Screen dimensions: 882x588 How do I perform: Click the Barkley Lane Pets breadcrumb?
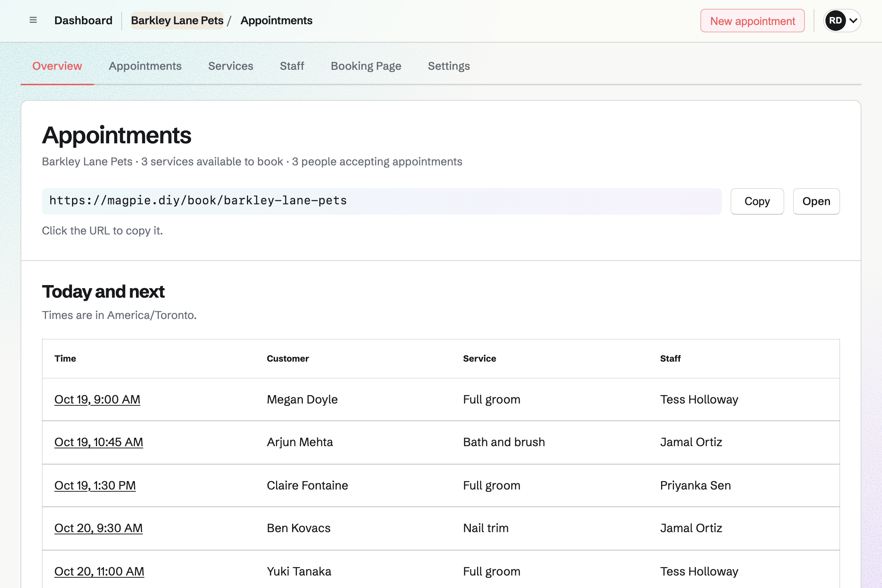177,20
